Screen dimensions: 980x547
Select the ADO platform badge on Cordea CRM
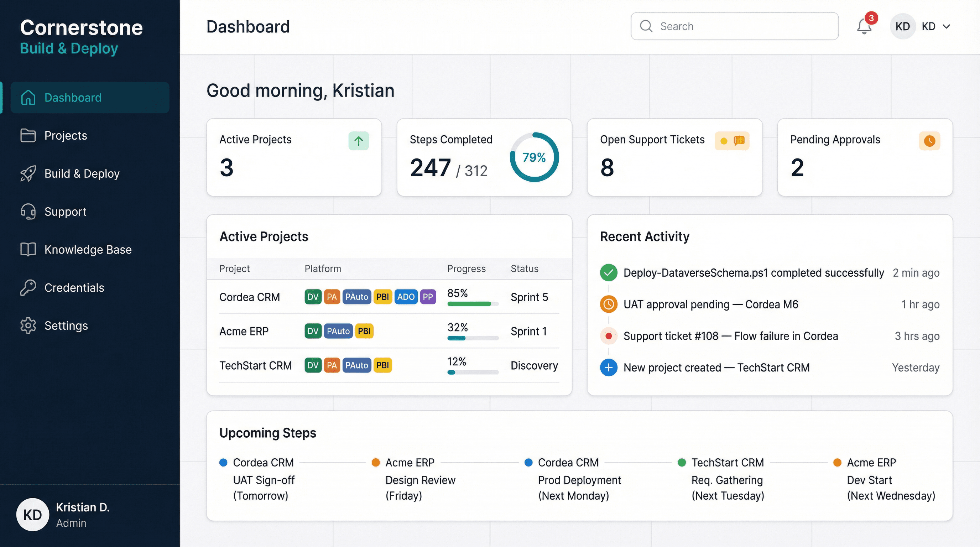coord(406,297)
